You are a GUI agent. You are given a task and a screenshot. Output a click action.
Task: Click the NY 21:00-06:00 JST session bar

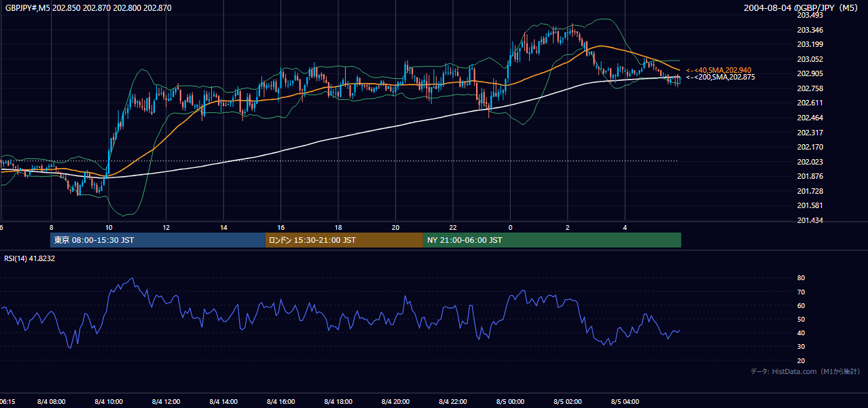[x=552, y=240]
